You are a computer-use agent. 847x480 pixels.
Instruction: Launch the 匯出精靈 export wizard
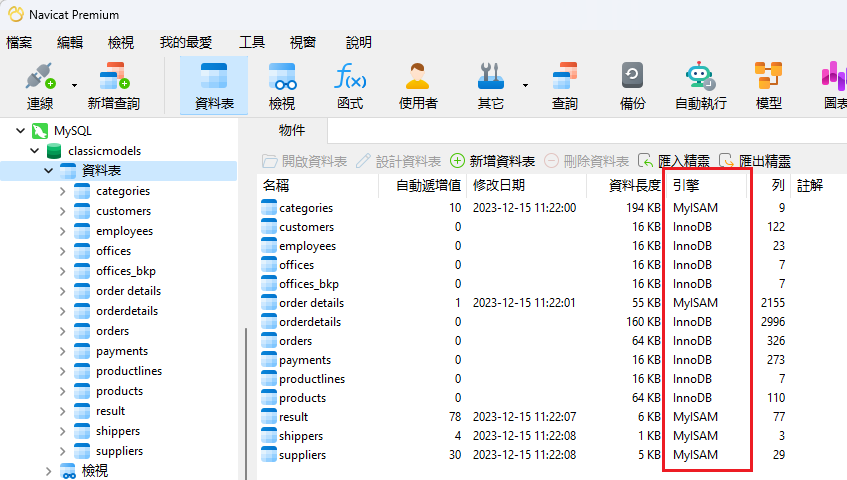click(x=755, y=161)
